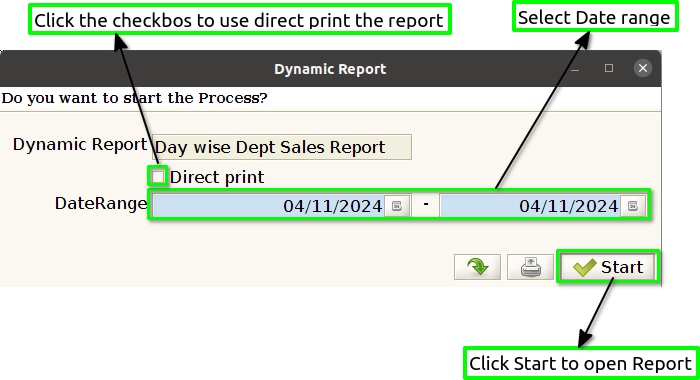Open the calendar picker for the start date
The image size is (700, 380).
click(x=397, y=206)
